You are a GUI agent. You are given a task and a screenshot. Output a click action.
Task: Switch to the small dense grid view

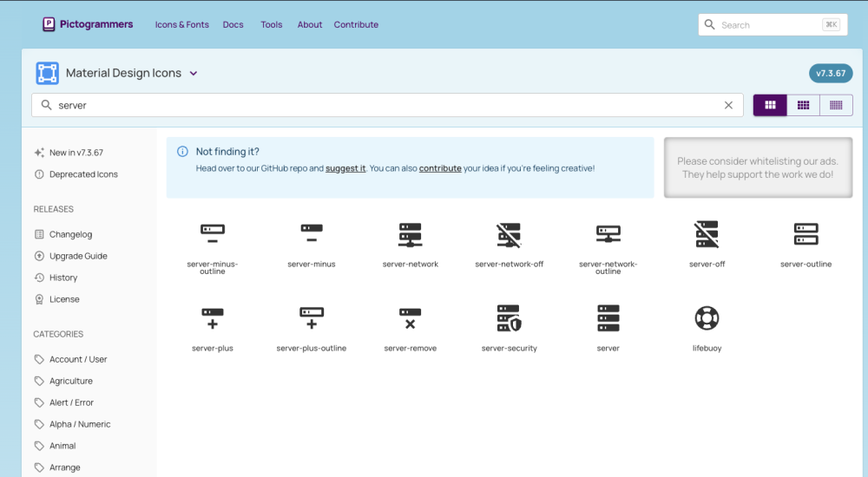click(836, 105)
